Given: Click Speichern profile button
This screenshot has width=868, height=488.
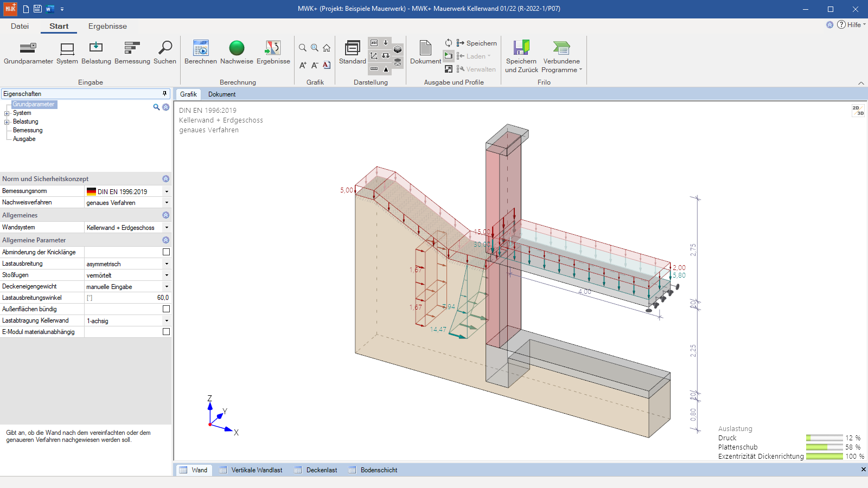Looking at the screenshot, I should (476, 43).
